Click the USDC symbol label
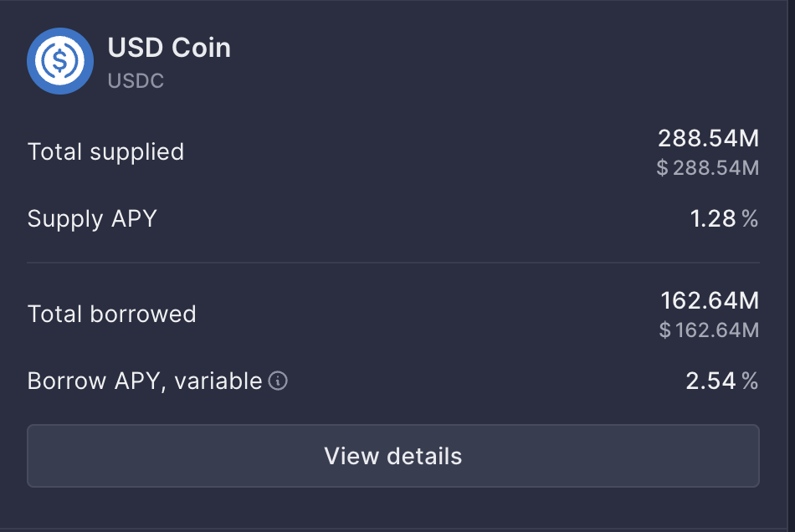 [135, 80]
